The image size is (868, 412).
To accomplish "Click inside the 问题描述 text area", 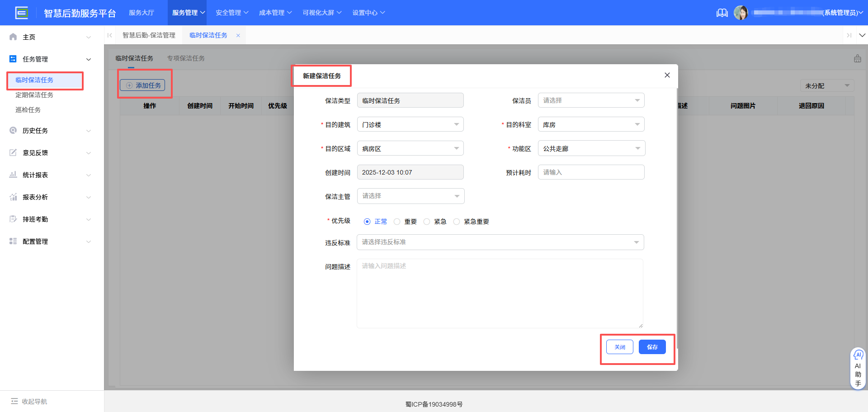I will [x=500, y=293].
